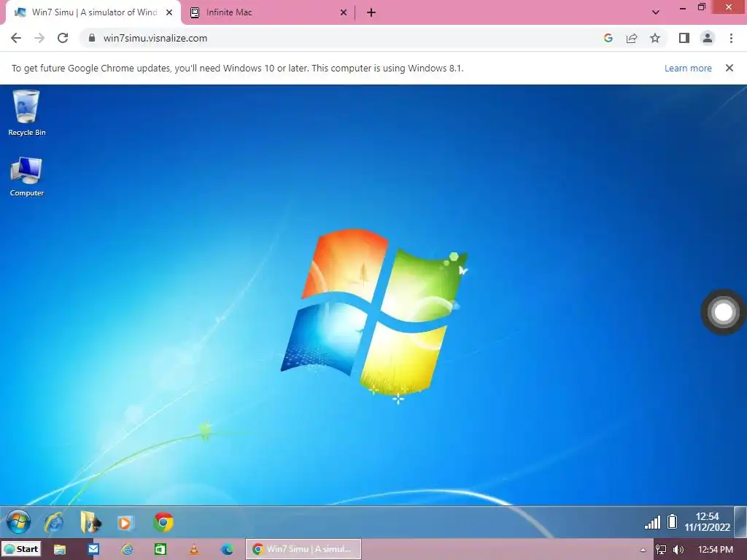Close the Infinite Mac tab
The height and width of the screenshot is (560, 747).
click(x=344, y=13)
